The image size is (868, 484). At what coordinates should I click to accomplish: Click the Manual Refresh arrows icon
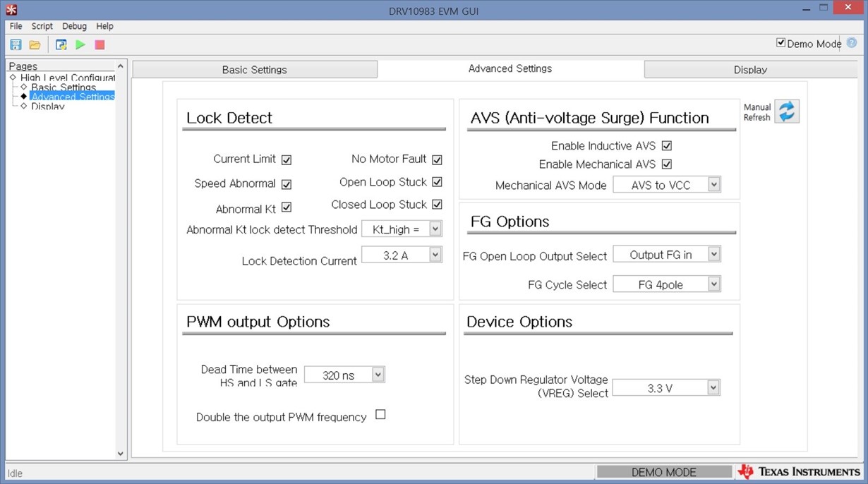[787, 111]
